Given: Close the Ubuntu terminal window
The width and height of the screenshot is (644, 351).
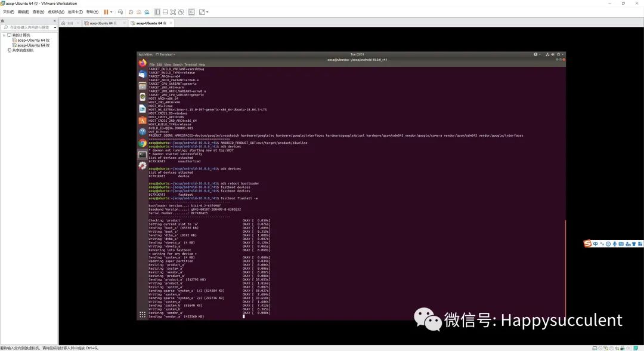Looking at the screenshot, I should 563,60.
